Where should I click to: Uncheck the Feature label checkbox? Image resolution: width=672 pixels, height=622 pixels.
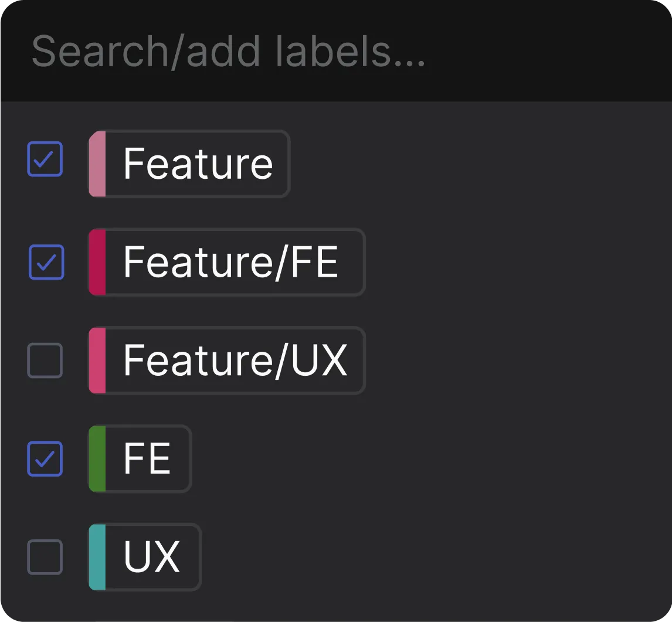click(45, 159)
